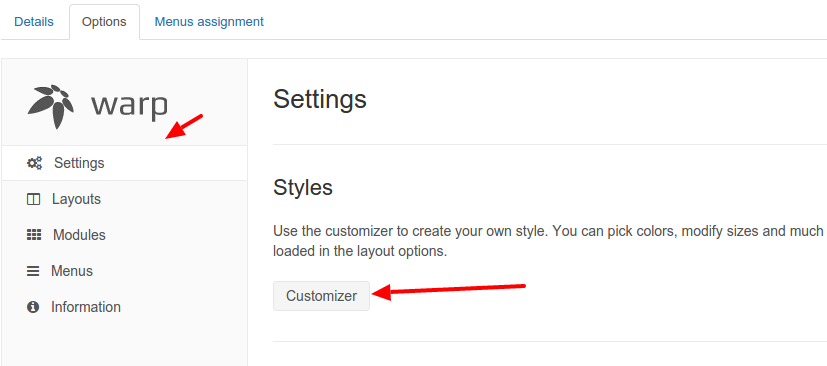Click the Information circle icon

[33, 307]
